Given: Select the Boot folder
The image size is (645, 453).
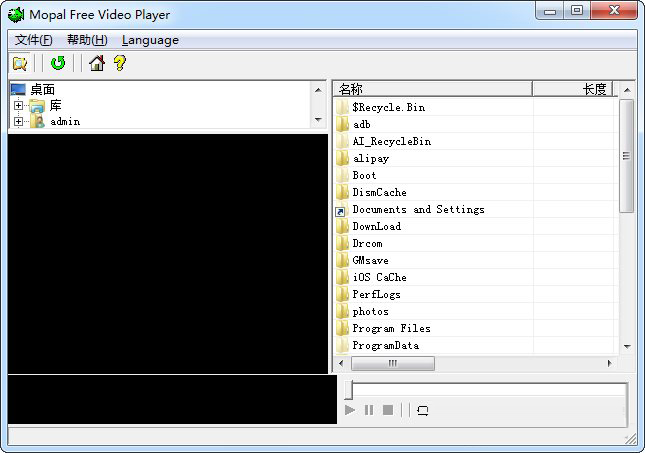Looking at the screenshot, I should 364,176.
